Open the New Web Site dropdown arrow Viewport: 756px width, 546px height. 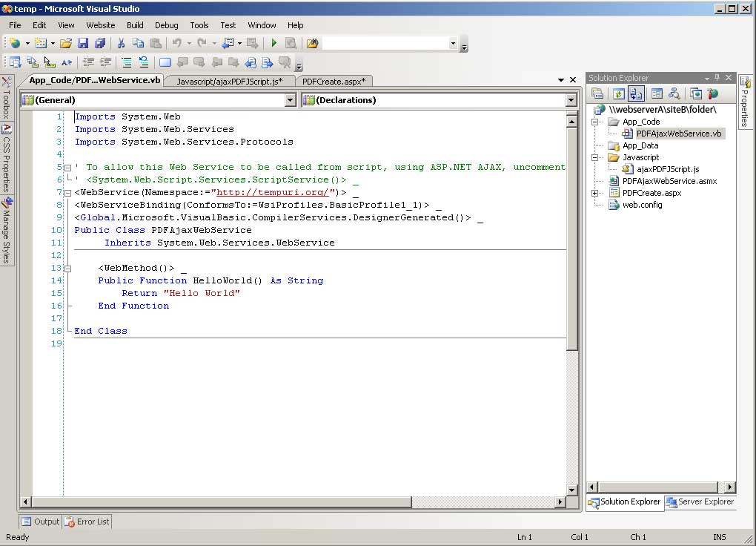pyautogui.click(x=27, y=44)
